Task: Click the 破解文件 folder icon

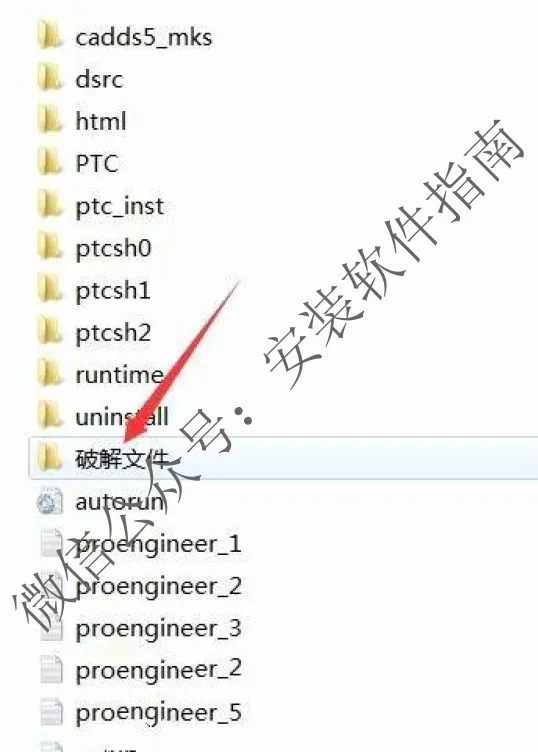Action: [x=50, y=458]
